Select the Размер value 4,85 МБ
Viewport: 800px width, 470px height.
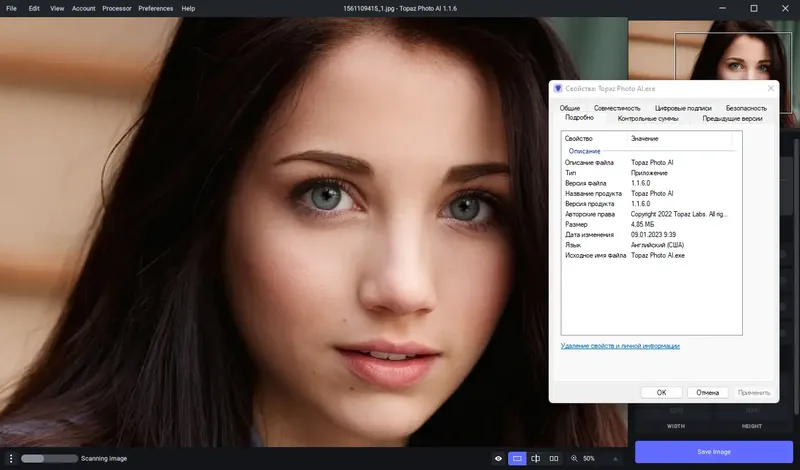click(x=642, y=225)
